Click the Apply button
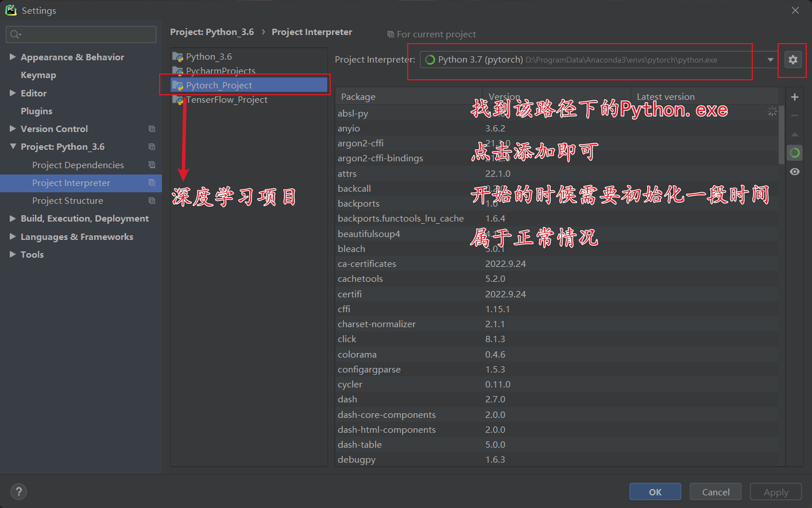Image resolution: width=812 pixels, height=508 pixels. [776, 492]
